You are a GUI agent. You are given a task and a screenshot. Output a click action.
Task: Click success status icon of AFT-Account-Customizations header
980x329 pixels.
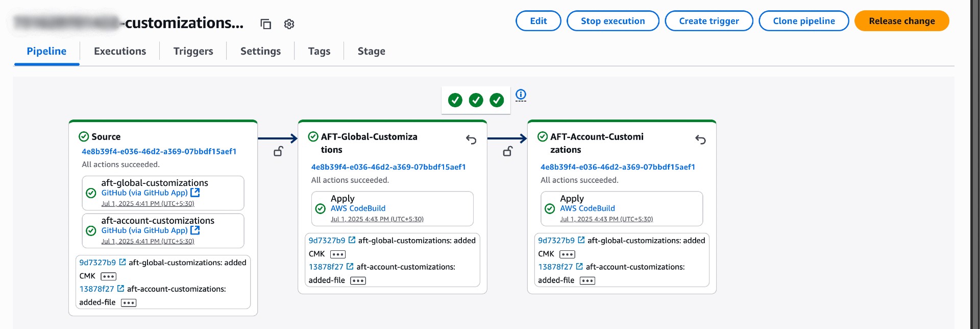[543, 136]
